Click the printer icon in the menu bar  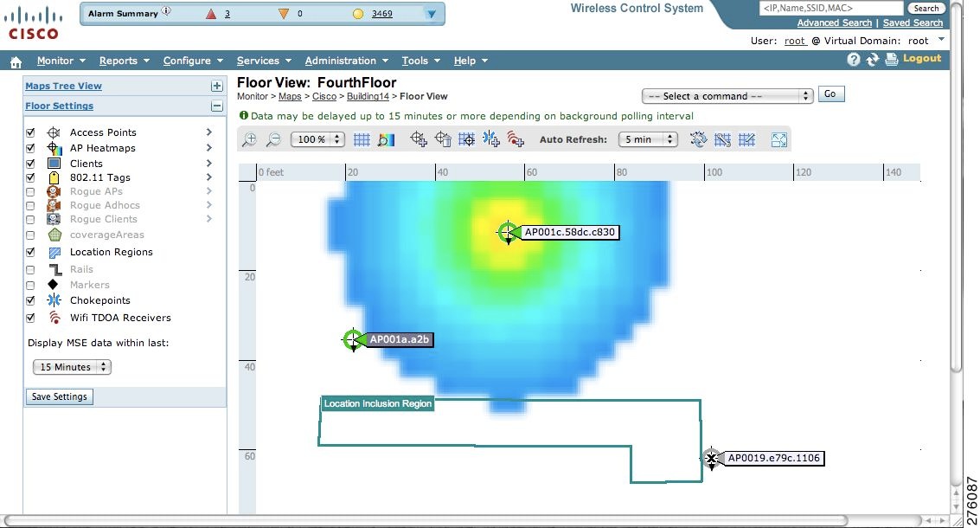point(892,59)
